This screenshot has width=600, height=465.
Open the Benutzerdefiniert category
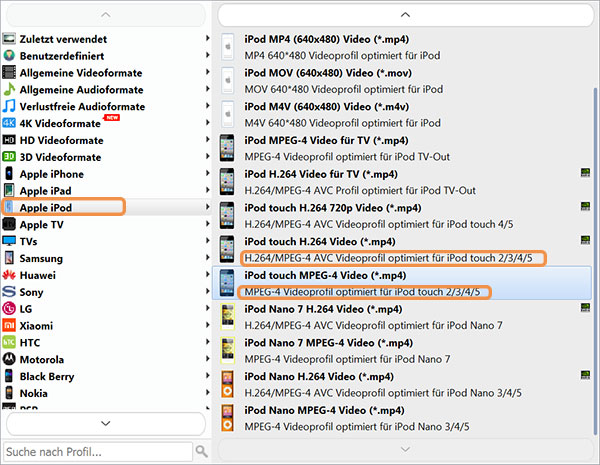[106, 55]
